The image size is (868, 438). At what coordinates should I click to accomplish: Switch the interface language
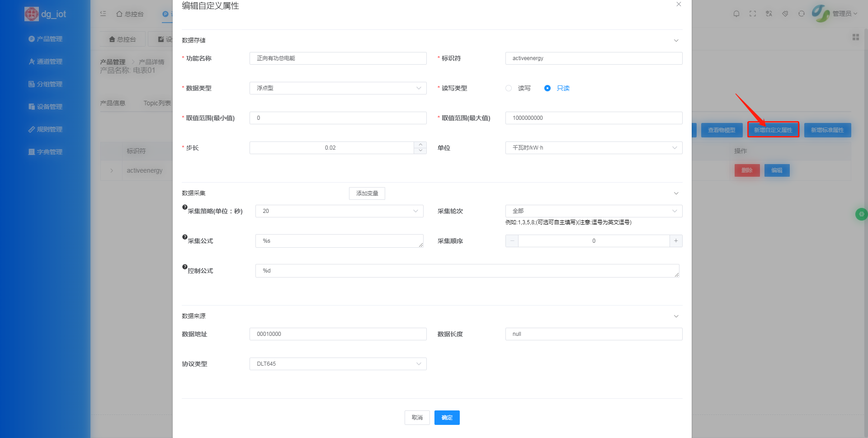click(769, 14)
